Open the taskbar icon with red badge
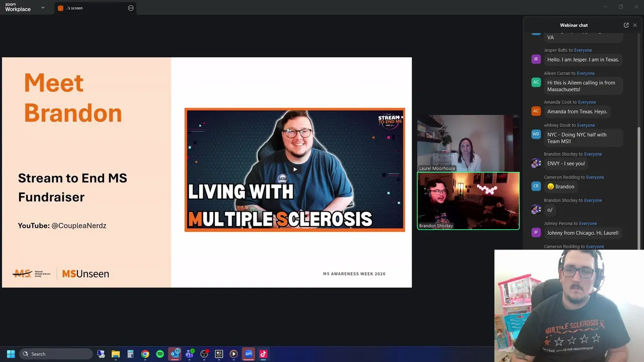This screenshot has width=644, height=362. [204, 354]
